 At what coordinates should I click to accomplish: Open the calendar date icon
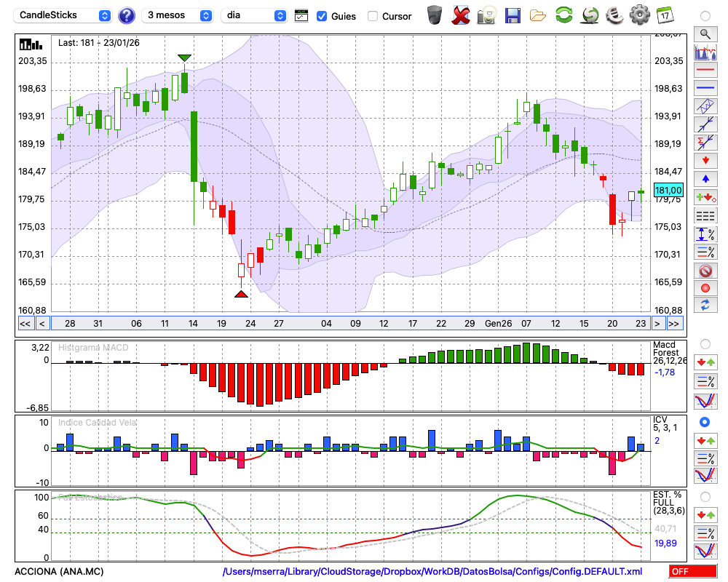[x=665, y=15]
